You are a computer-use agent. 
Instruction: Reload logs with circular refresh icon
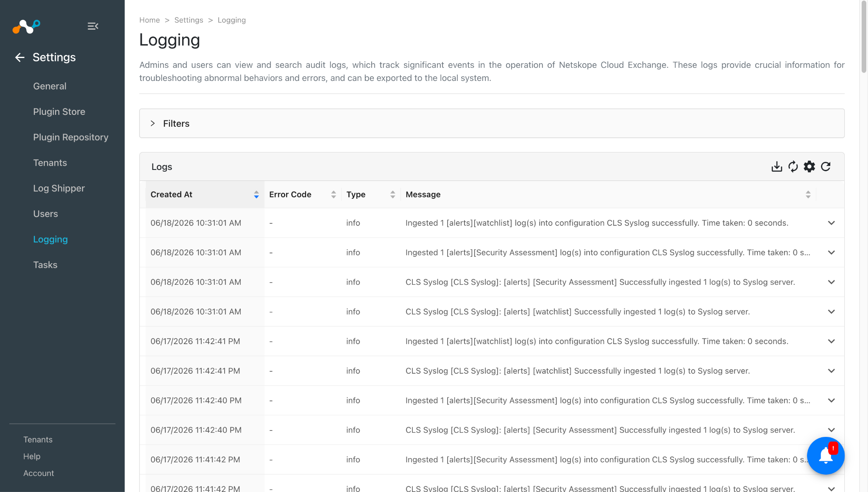tap(826, 167)
